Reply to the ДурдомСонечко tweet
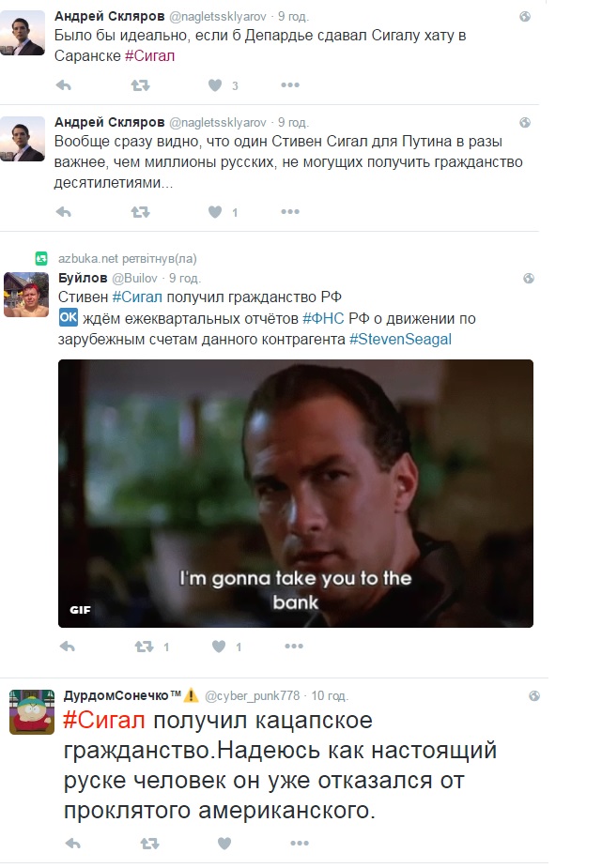This screenshot has height=868, width=602. coord(73,844)
